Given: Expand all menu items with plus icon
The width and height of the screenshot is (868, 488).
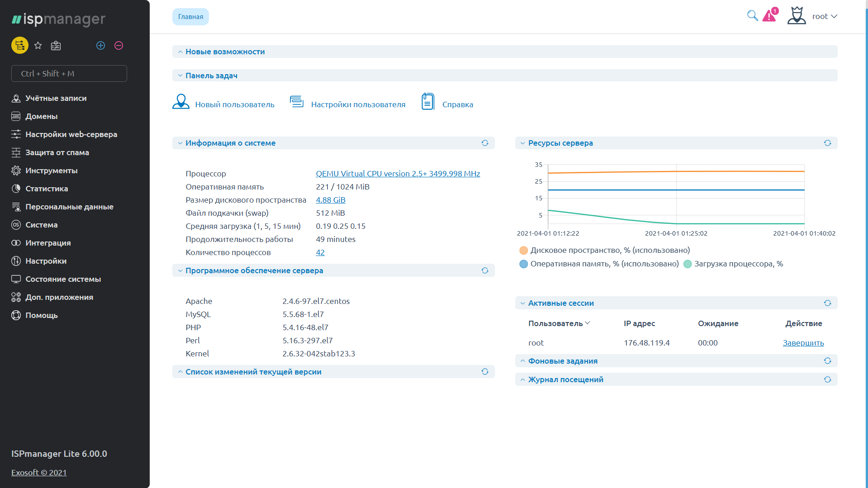Looking at the screenshot, I should coord(101,46).
